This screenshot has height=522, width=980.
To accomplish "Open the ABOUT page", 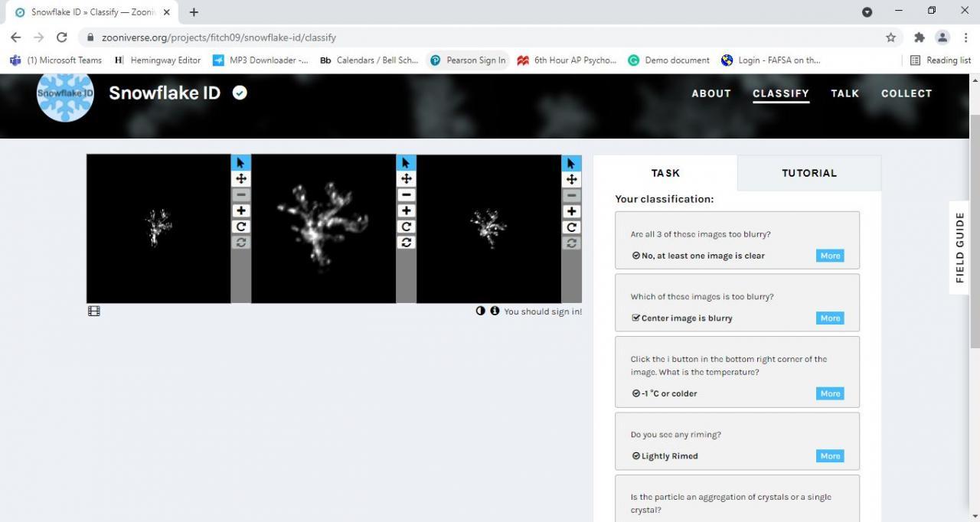I will point(711,93).
